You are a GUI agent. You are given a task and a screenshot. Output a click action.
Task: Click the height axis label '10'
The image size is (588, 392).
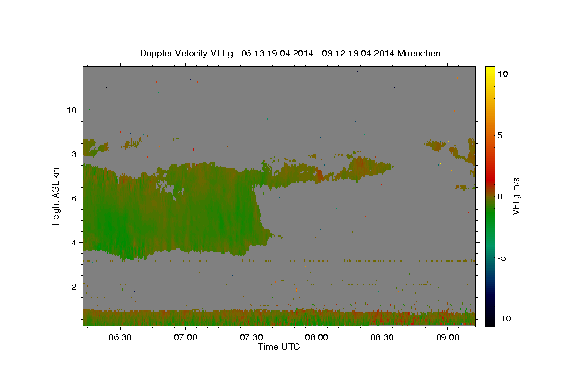click(71, 110)
